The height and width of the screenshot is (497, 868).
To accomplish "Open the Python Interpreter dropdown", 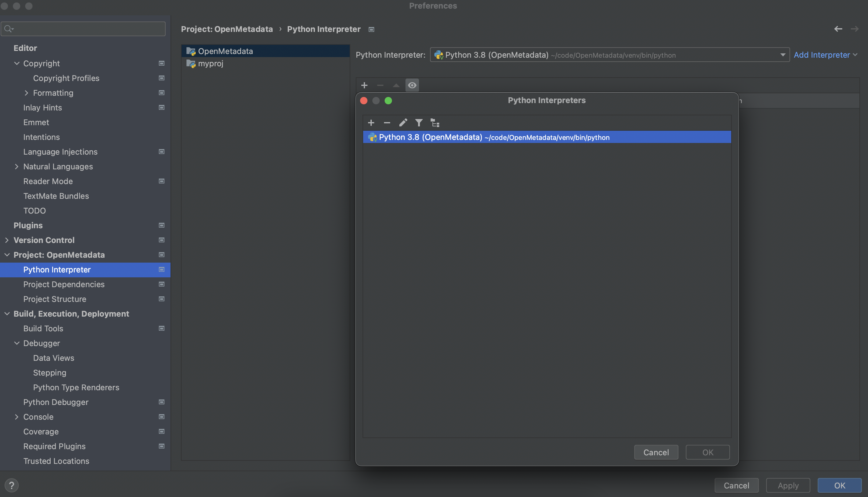I will tap(783, 55).
